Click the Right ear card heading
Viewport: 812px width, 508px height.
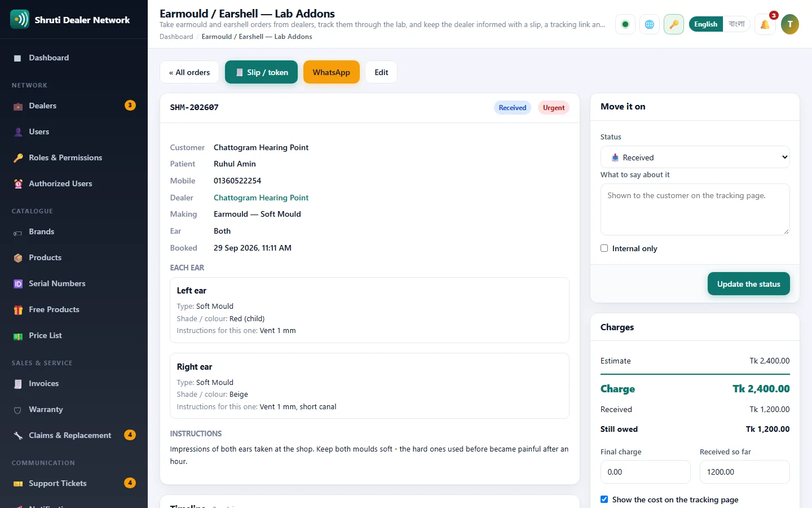[x=195, y=367]
